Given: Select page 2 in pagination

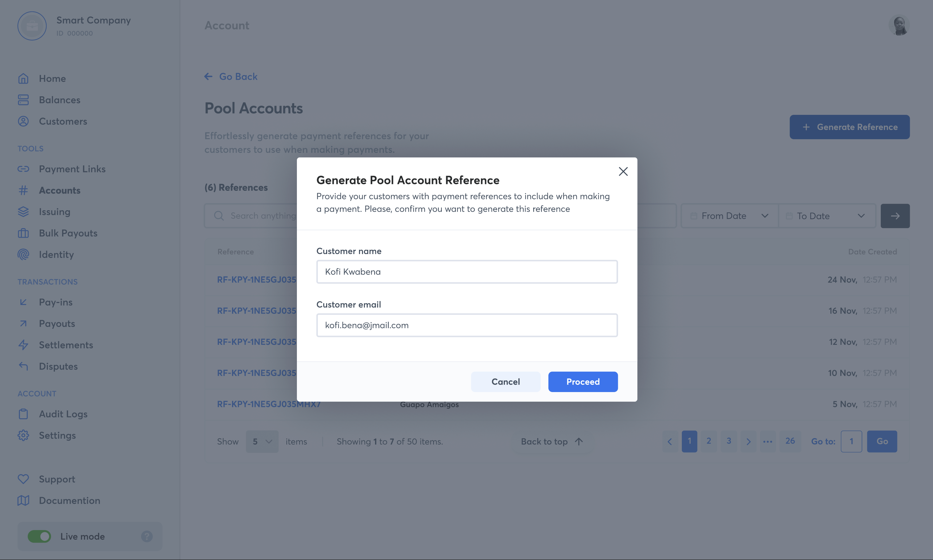Looking at the screenshot, I should (709, 441).
